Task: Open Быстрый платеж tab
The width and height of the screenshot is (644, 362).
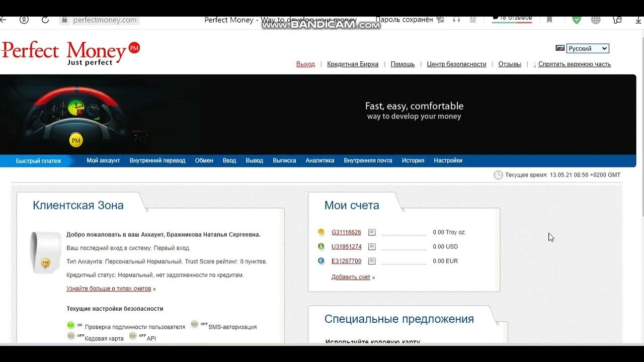Action: click(x=38, y=161)
